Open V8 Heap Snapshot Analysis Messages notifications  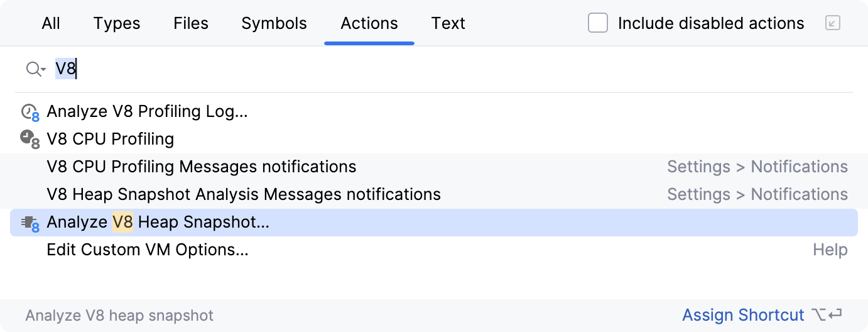tap(244, 194)
